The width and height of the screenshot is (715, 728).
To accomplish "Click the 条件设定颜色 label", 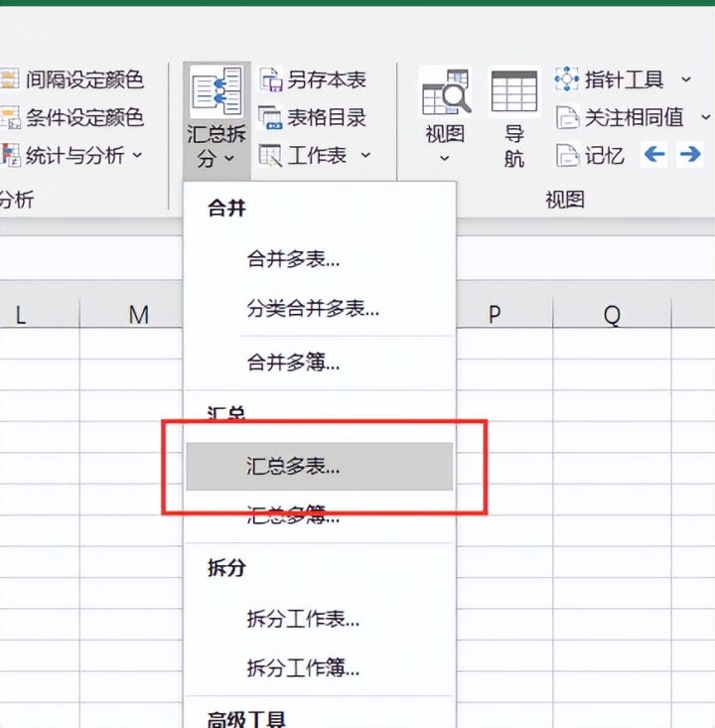I will (x=84, y=117).
